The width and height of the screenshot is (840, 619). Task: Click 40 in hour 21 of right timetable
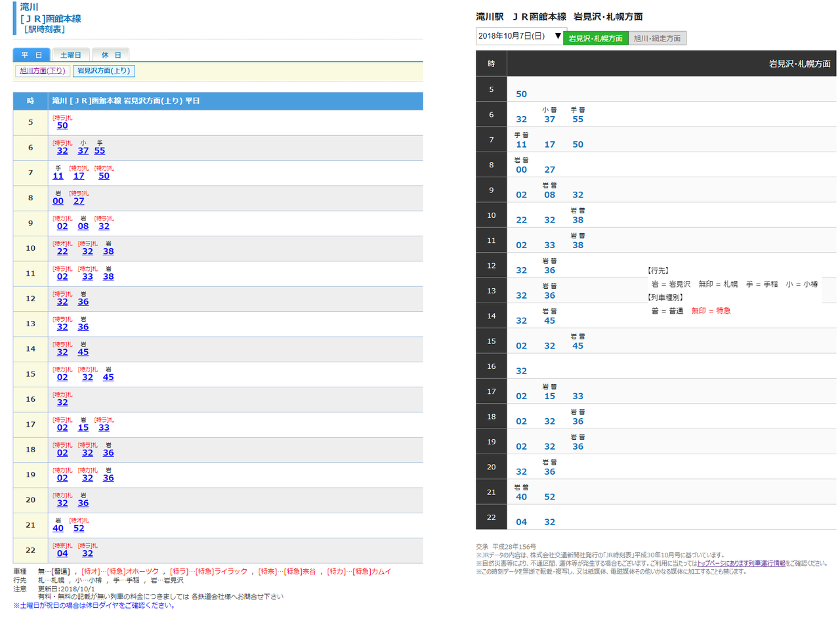point(522,497)
